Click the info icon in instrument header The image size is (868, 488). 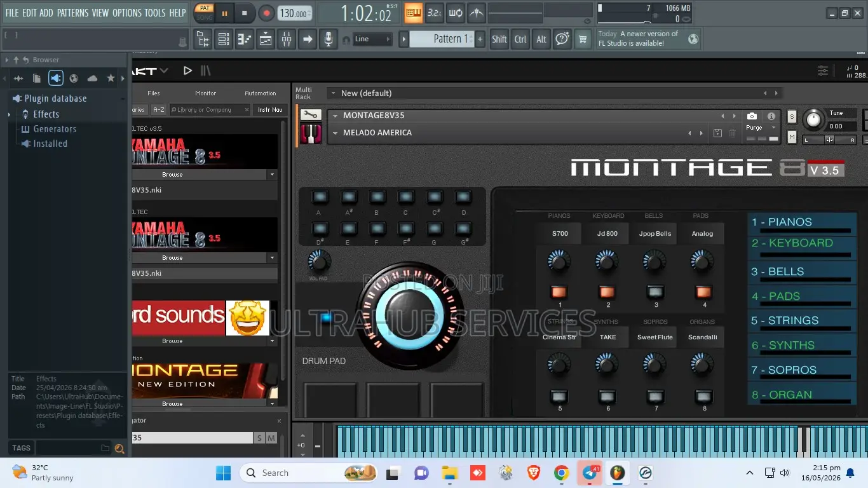click(771, 116)
